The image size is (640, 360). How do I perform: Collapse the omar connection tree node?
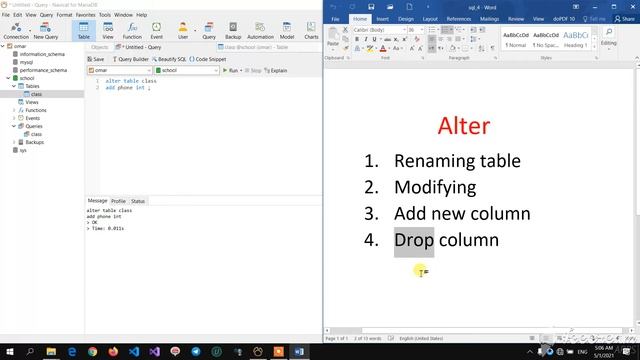pos(3,46)
